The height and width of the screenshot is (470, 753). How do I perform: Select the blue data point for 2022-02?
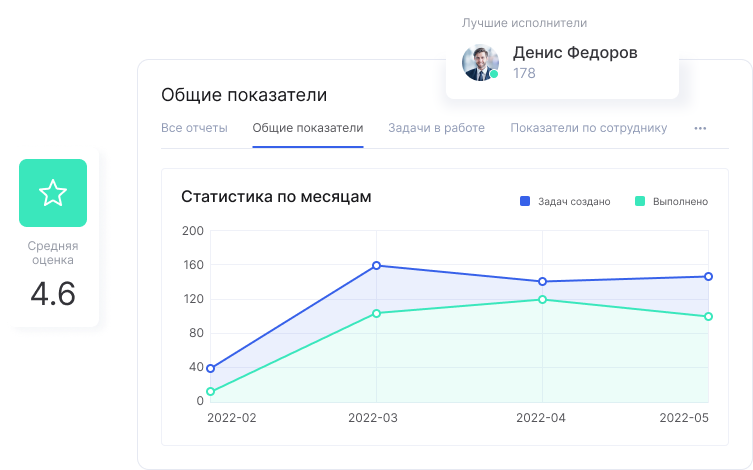click(210, 368)
